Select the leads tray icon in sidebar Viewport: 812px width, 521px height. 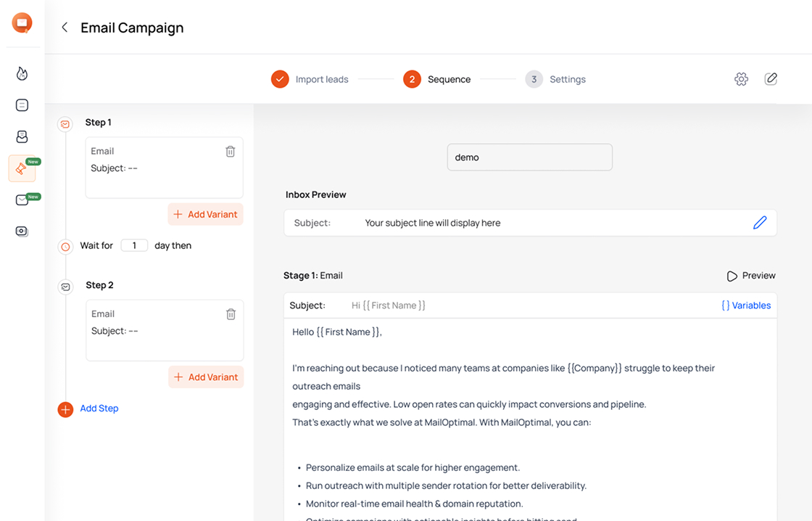point(22,136)
